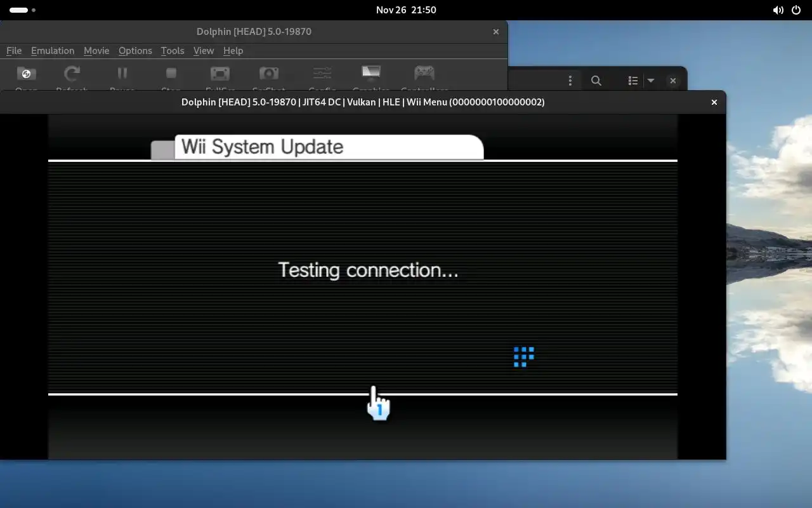The width and height of the screenshot is (812, 508).
Task: Click the Config sliders toolbar icon
Action: 322,74
